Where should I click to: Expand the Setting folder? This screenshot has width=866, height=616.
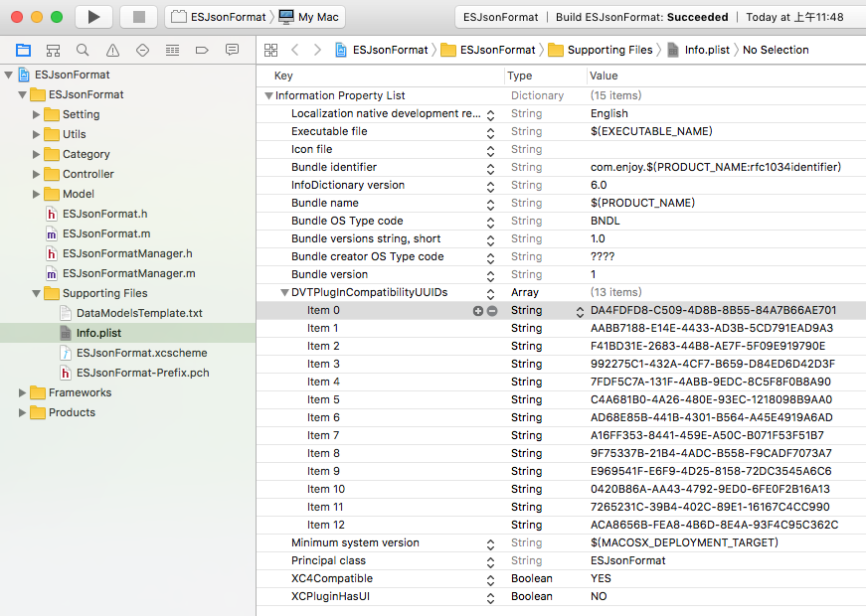(36, 114)
